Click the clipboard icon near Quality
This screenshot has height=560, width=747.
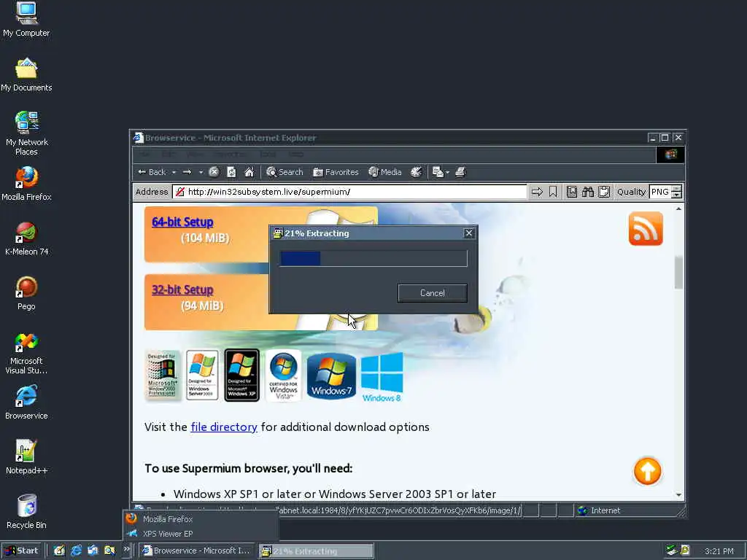click(604, 192)
